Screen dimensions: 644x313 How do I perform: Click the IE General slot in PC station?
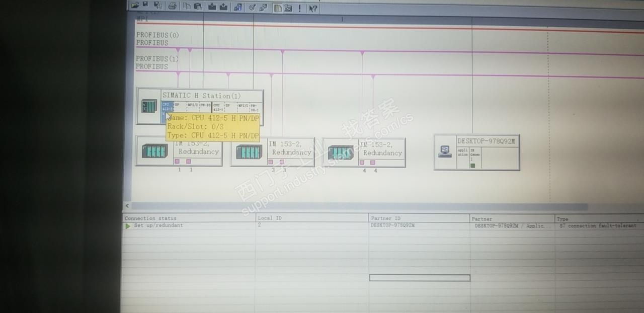475,157
